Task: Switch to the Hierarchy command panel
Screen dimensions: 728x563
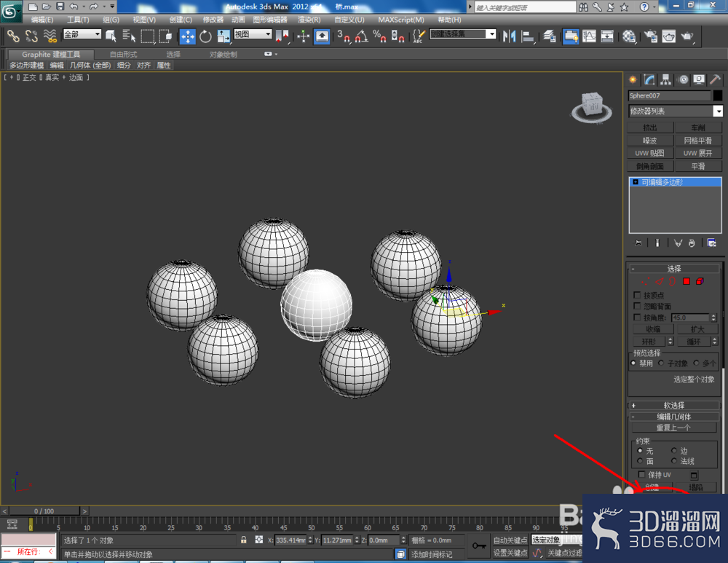Action: [666, 80]
